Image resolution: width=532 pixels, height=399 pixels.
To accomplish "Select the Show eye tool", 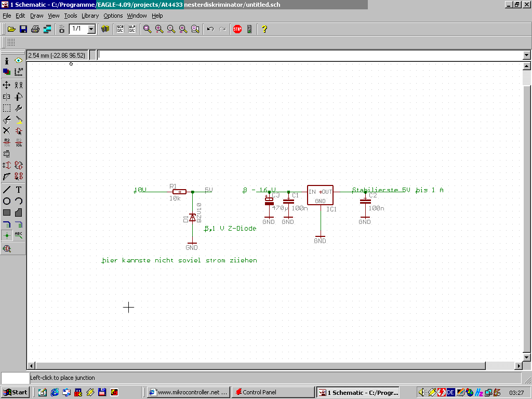I will (x=19, y=61).
